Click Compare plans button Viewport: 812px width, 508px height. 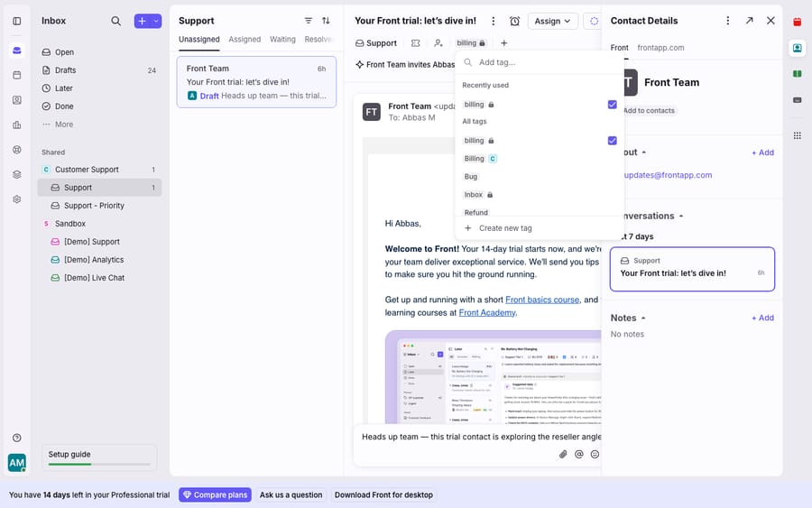(x=215, y=495)
